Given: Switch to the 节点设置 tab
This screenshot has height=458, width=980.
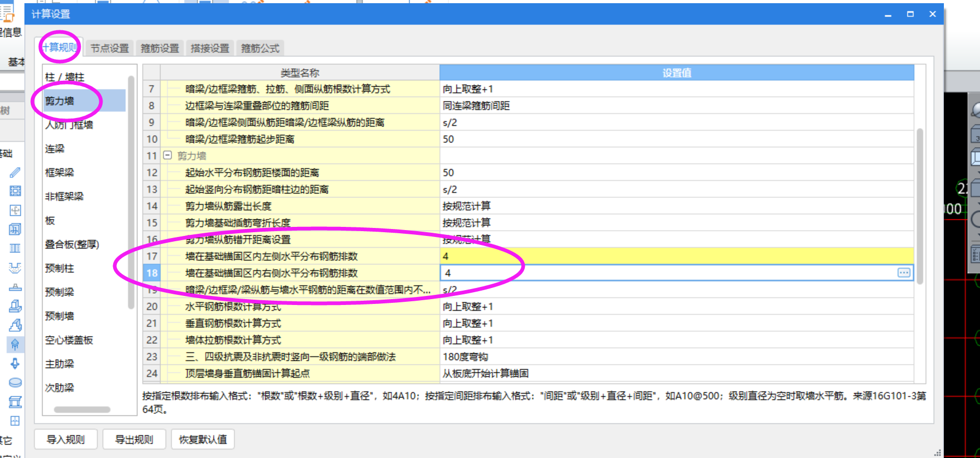Looking at the screenshot, I should [109, 48].
